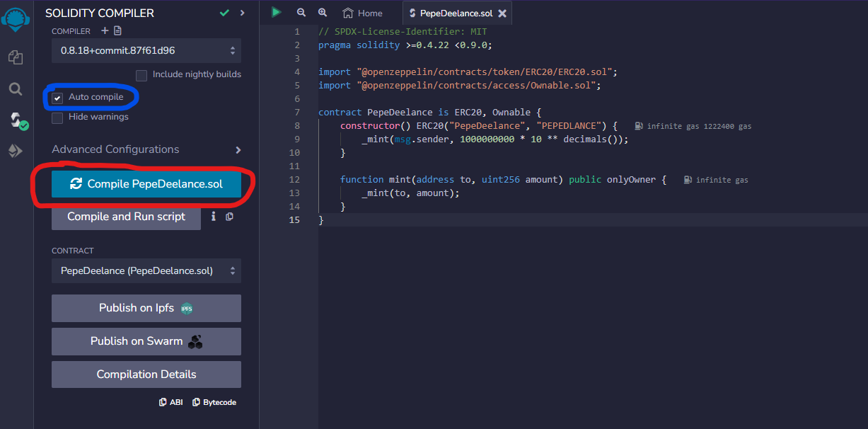Viewport: 868px width, 429px height.
Task: Close the PepeDeelance.sol tab
Action: point(502,13)
